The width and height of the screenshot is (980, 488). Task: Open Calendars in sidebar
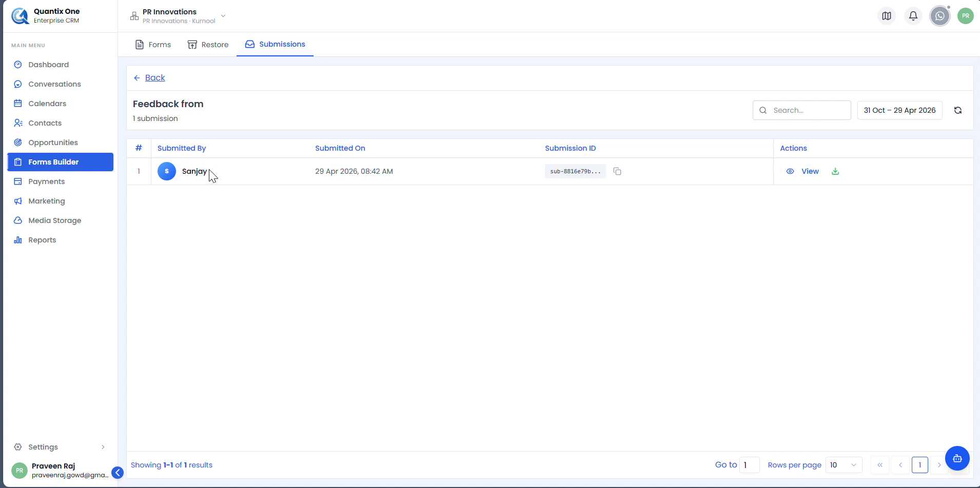[x=61, y=104]
